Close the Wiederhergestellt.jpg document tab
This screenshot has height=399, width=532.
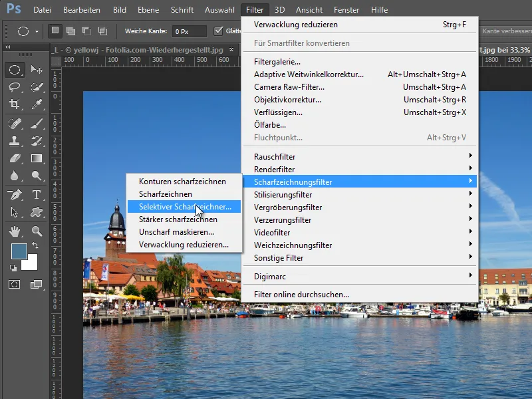pos(231,49)
